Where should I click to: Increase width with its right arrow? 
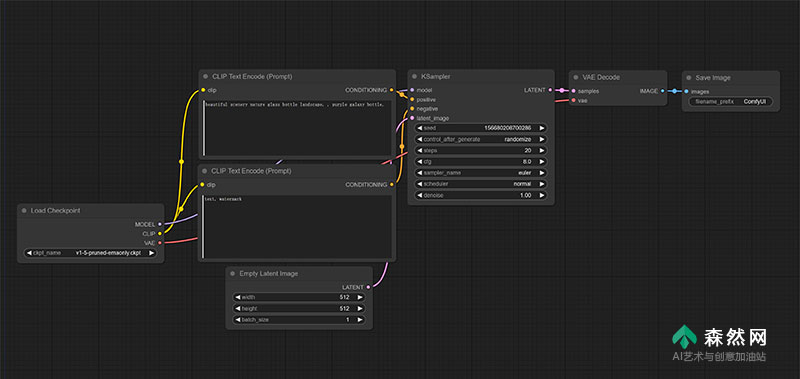coord(360,297)
